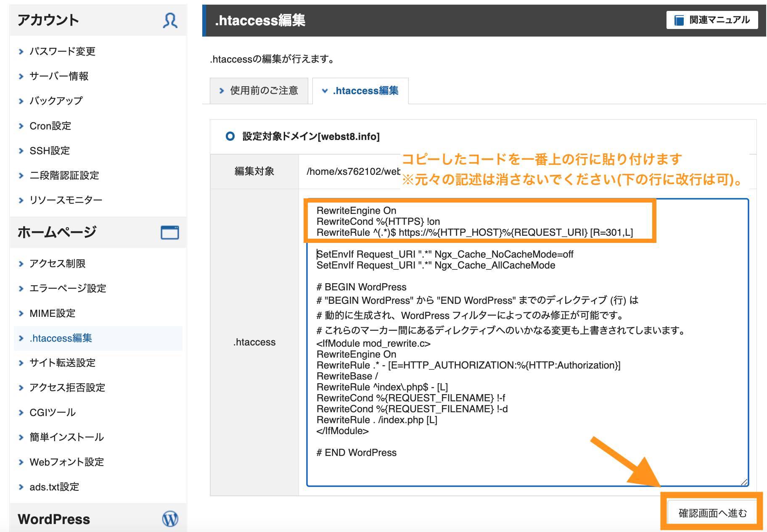
Task: Click the window icon beside ホームページ
Action: [x=169, y=233]
